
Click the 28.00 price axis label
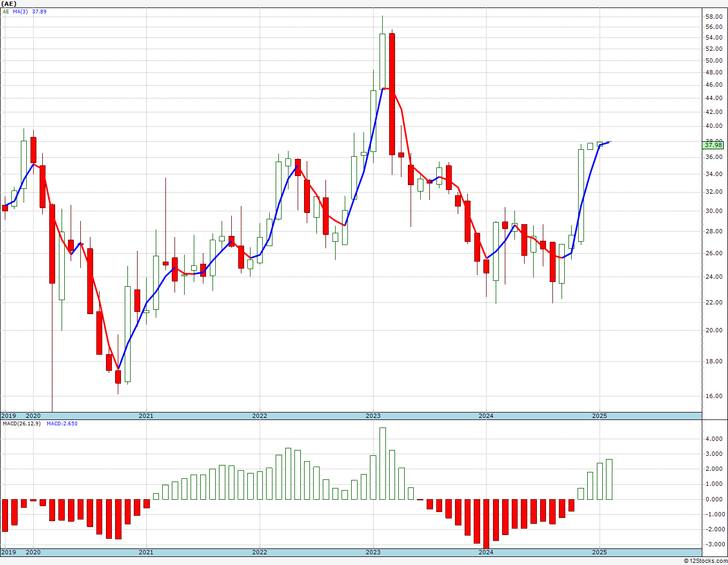[x=714, y=231]
